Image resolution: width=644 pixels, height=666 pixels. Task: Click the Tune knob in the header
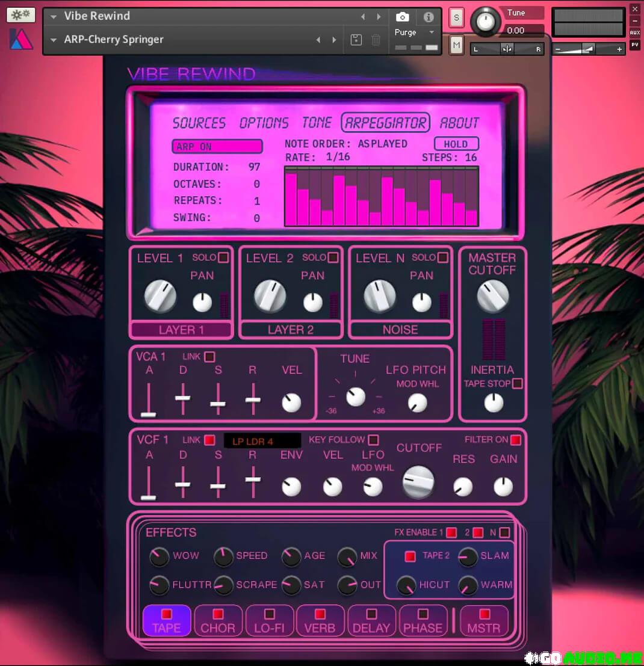486,20
